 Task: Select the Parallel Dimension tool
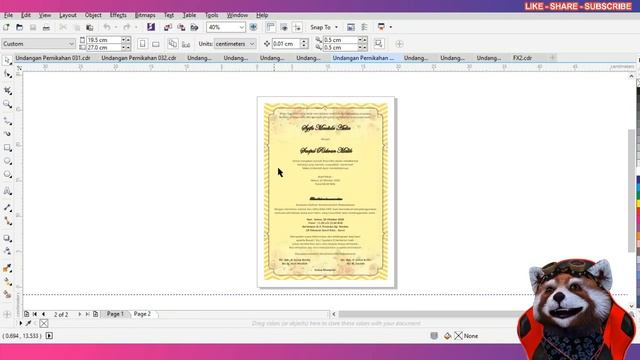click(x=7, y=208)
